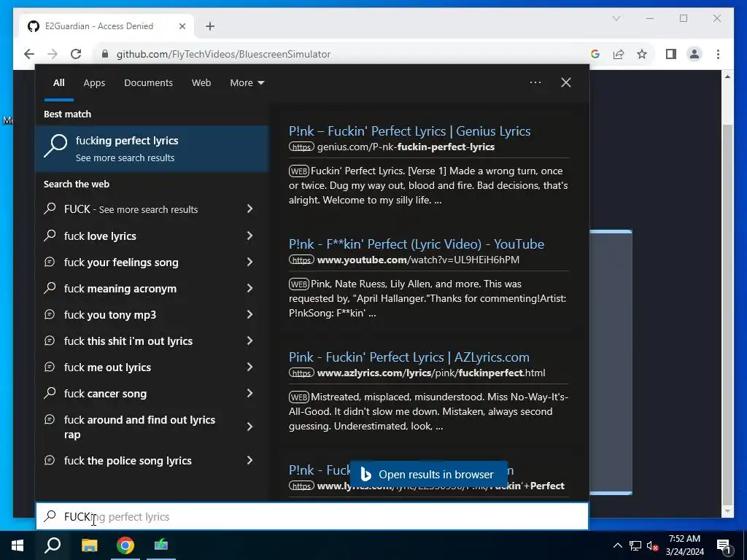Click the page scrollbar down arrow
Viewport: 747px width, 560px height.
click(727, 511)
